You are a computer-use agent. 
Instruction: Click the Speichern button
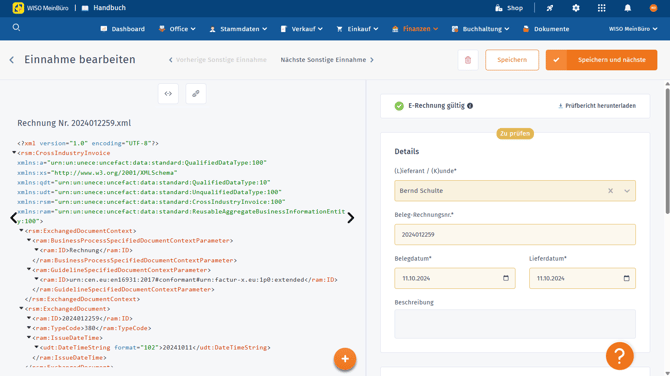(512, 60)
